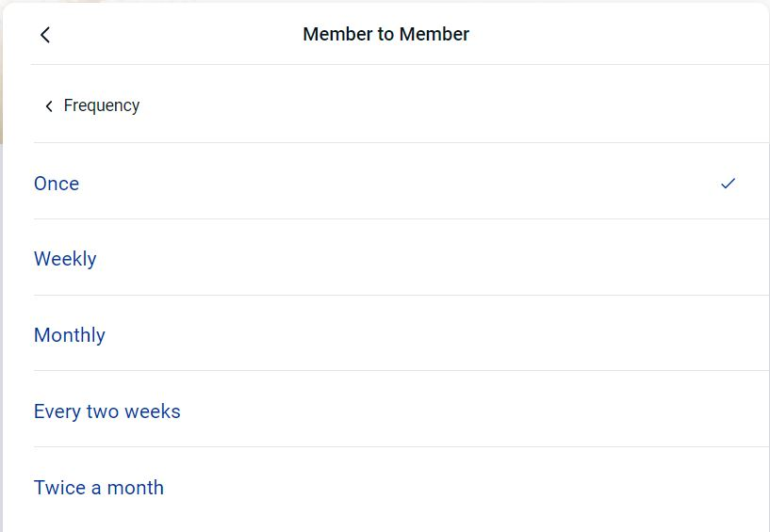Go back from the Member to Member screen
Screen dimensions: 770x532
[44, 35]
